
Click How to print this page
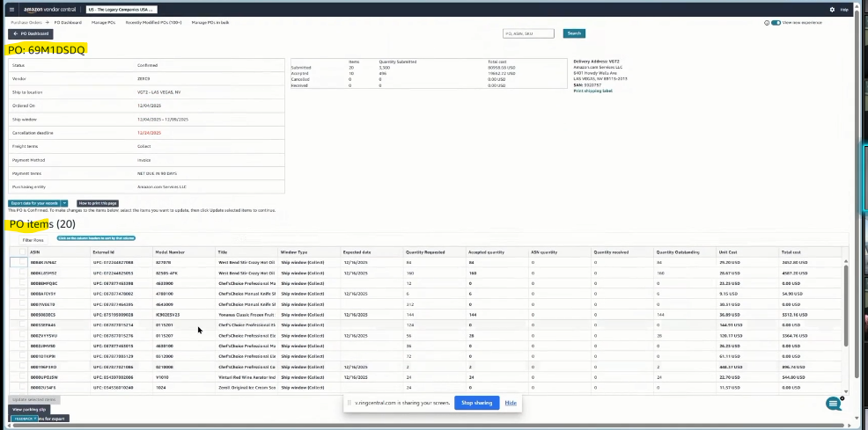pyautogui.click(x=98, y=203)
